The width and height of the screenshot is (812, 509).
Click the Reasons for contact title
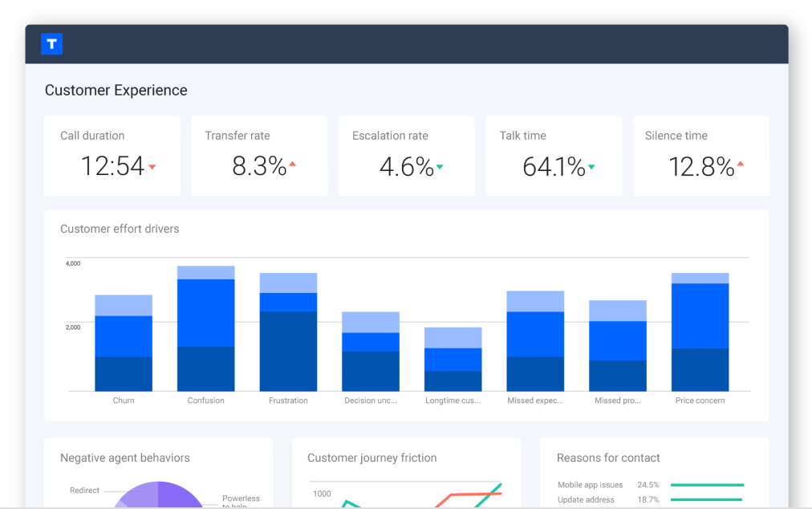tap(608, 458)
